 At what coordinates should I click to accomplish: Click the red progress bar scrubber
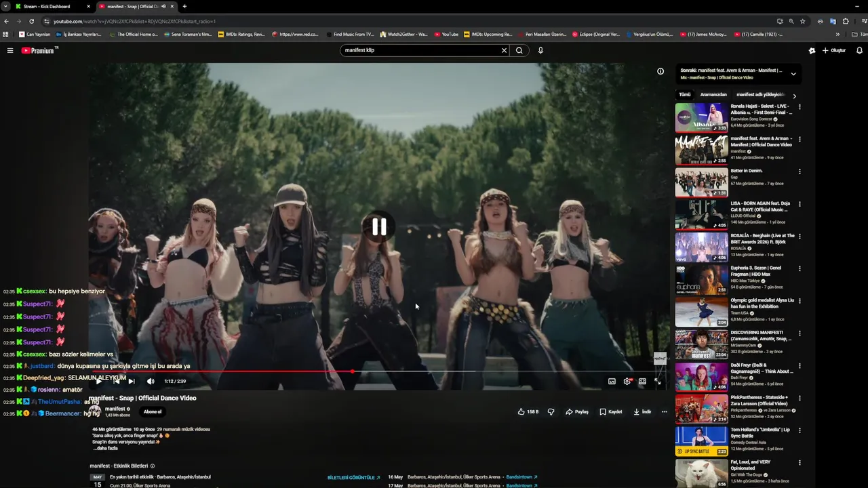point(352,371)
